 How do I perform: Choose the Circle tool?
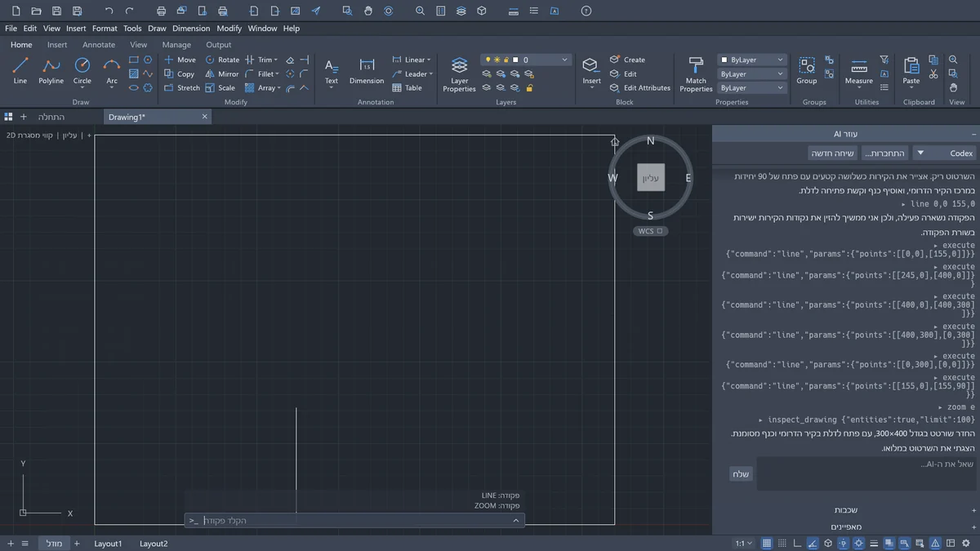pos(82,71)
